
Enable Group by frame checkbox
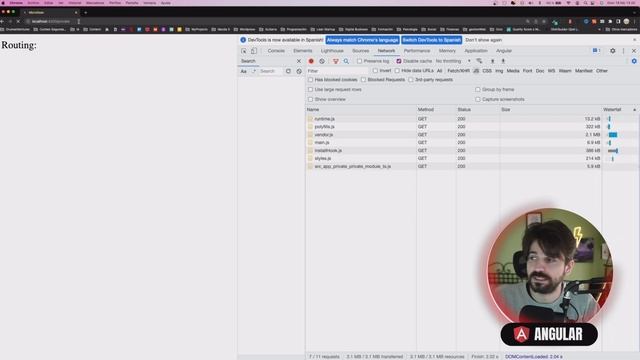click(478, 89)
